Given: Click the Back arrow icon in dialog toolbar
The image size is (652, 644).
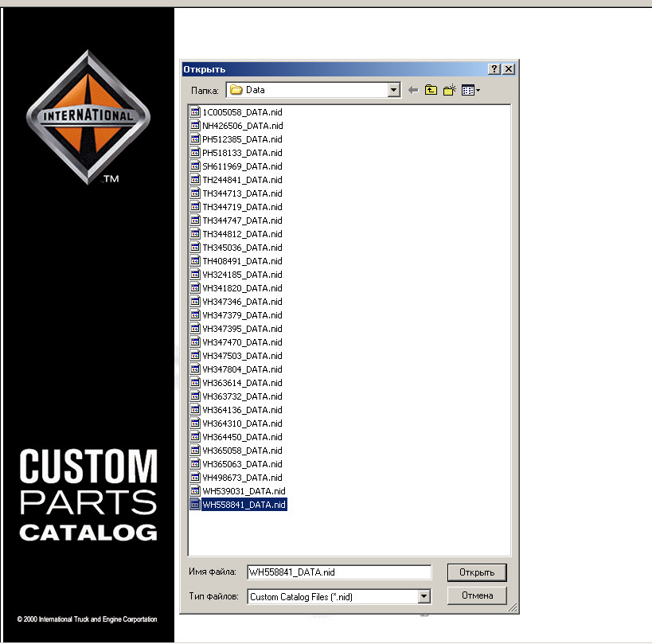Looking at the screenshot, I should pos(412,91).
